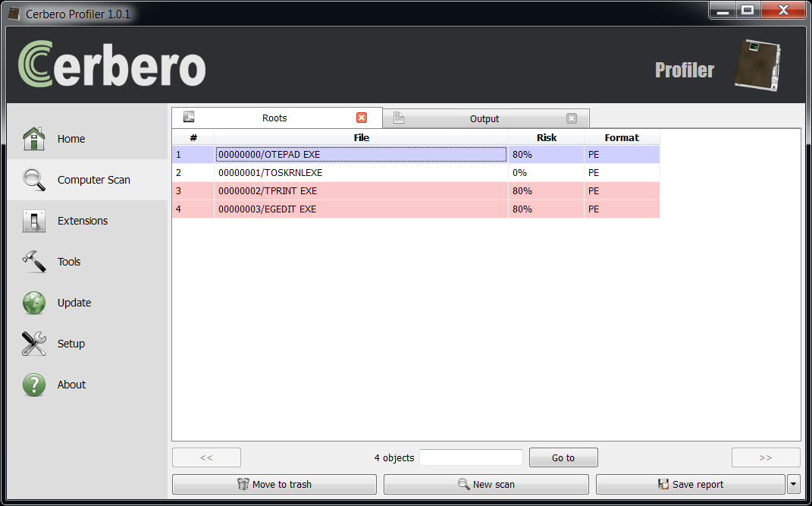The width and height of the screenshot is (812, 506).
Task: Select file 00000002/TPRINT EXE
Action: click(x=361, y=191)
